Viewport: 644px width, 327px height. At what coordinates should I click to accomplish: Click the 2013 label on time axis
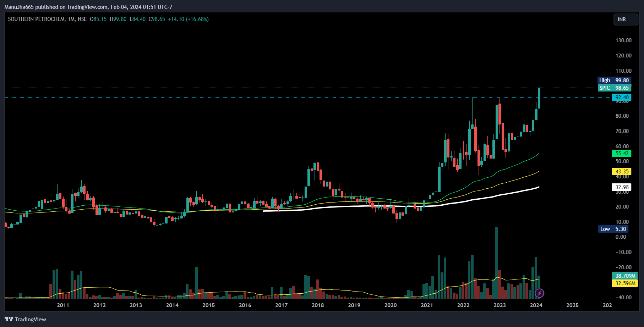pyautogui.click(x=136, y=305)
